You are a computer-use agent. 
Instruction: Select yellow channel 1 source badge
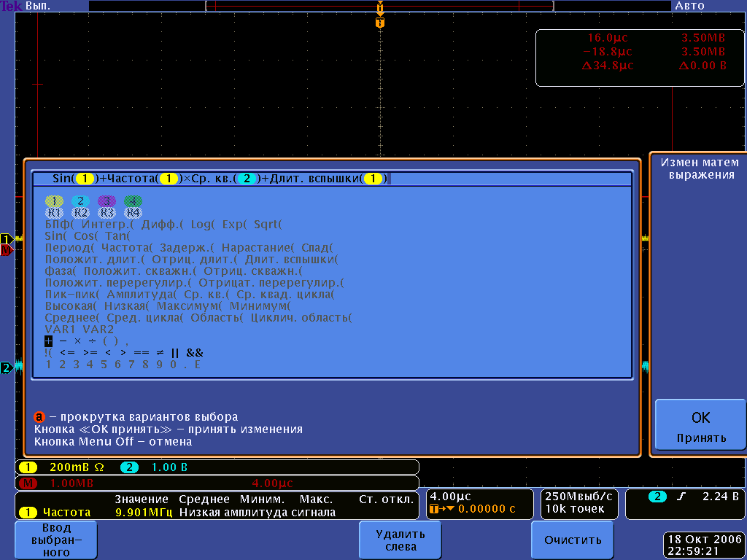(55, 201)
